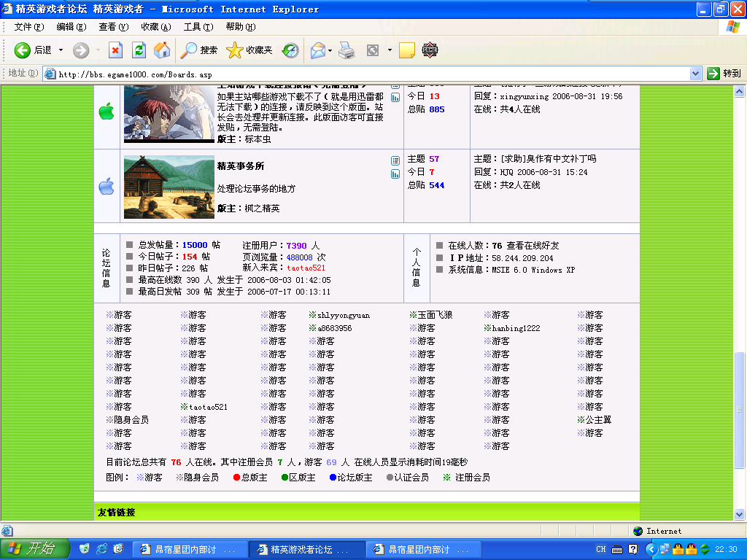Click the Print icon in the toolbar
747x560 pixels.
pyautogui.click(x=347, y=50)
